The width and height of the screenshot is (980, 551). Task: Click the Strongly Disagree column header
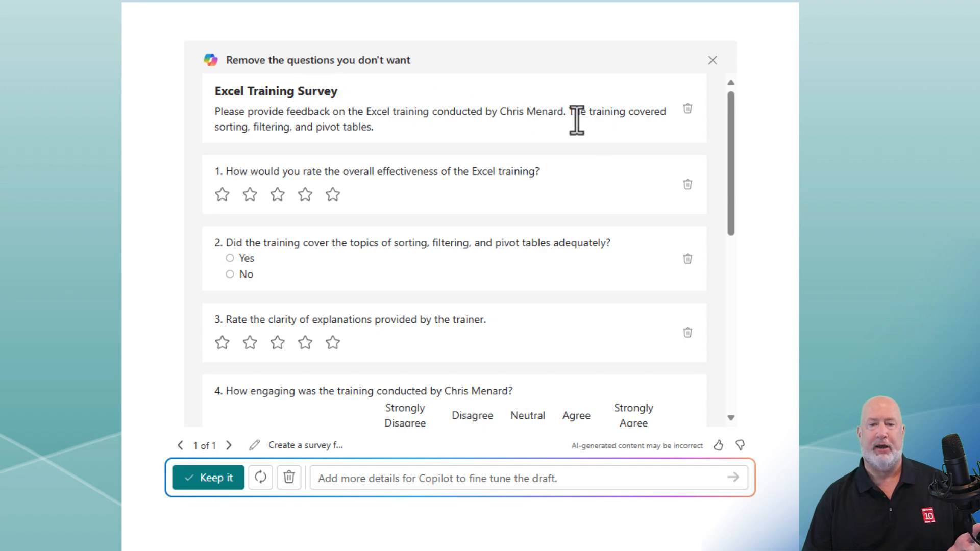pyautogui.click(x=405, y=415)
